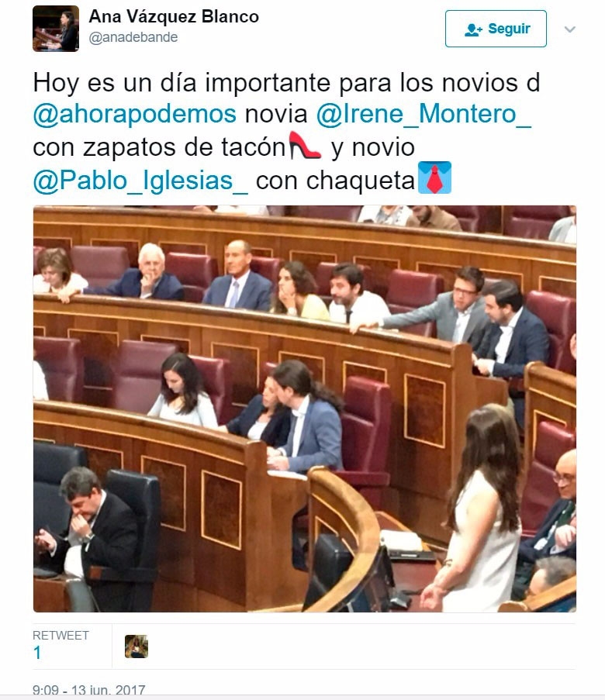View the retweet count of 1
This screenshot has width=605, height=700.
coord(37,653)
